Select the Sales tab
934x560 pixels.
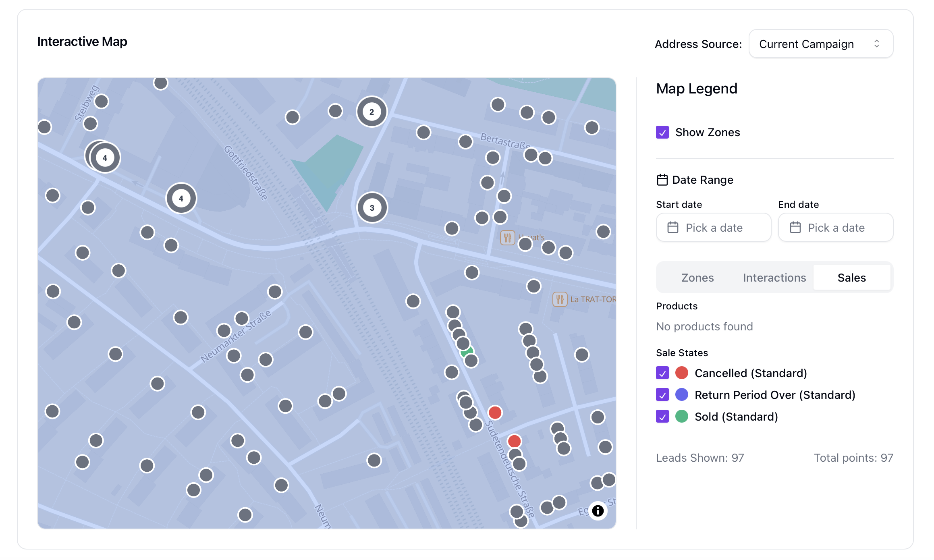tap(851, 278)
